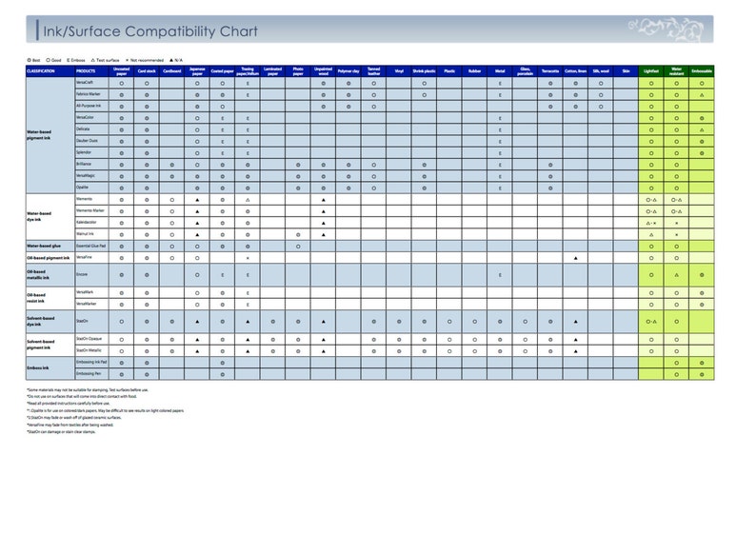The width and height of the screenshot is (756, 535).
Task: Click the 'N/A' legend entry
Action: [x=176, y=60]
